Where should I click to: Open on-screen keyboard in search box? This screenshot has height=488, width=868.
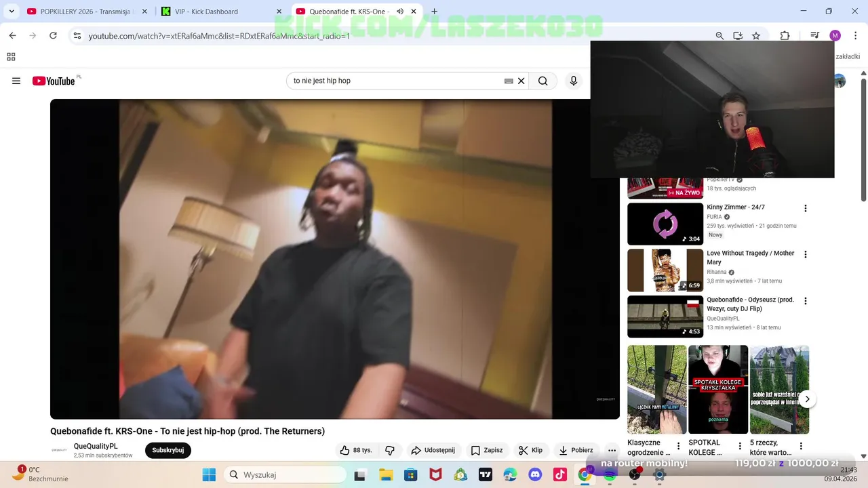[x=509, y=81]
